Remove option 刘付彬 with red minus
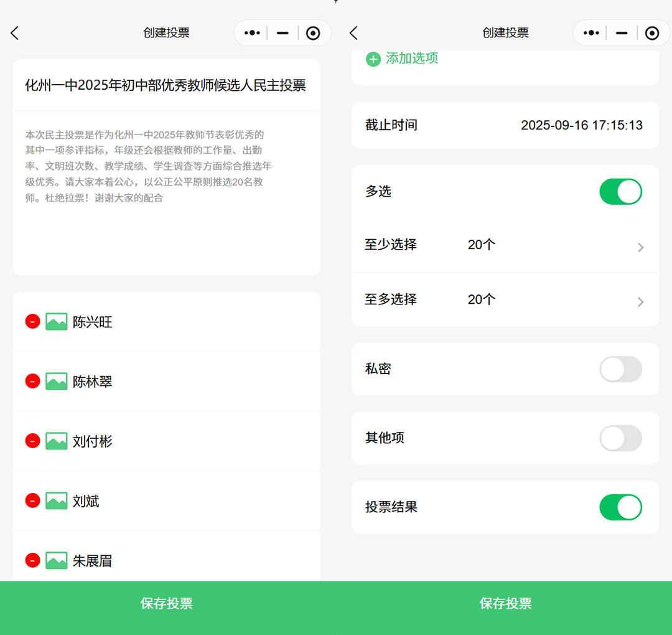 pos(32,440)
